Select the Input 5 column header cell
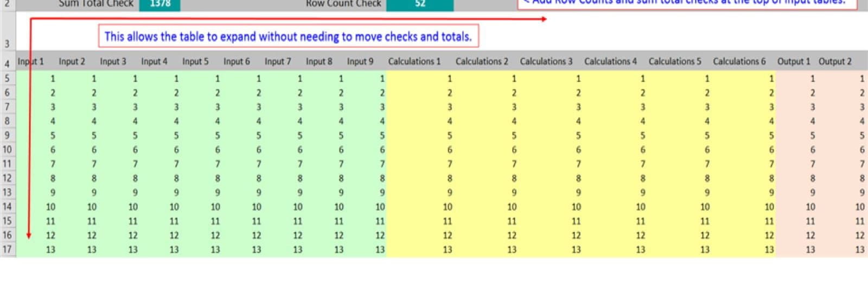This screenshot has height=282, width=868. tap(195, 62)
